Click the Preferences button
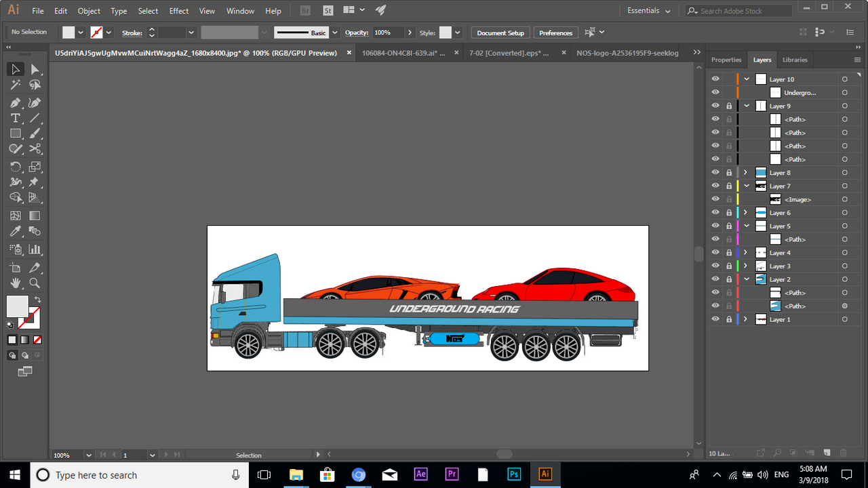The height and width of the screenshot is (488, 868). coord(556,33)
